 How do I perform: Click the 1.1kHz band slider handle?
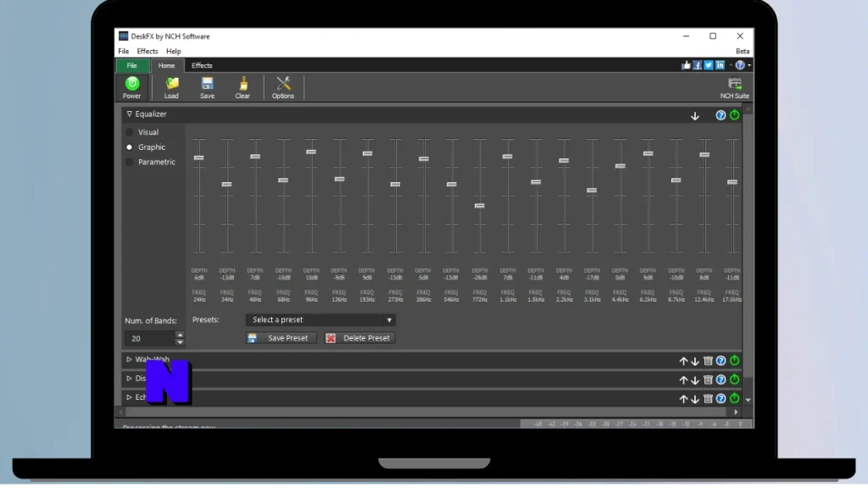tap(507, 157)
